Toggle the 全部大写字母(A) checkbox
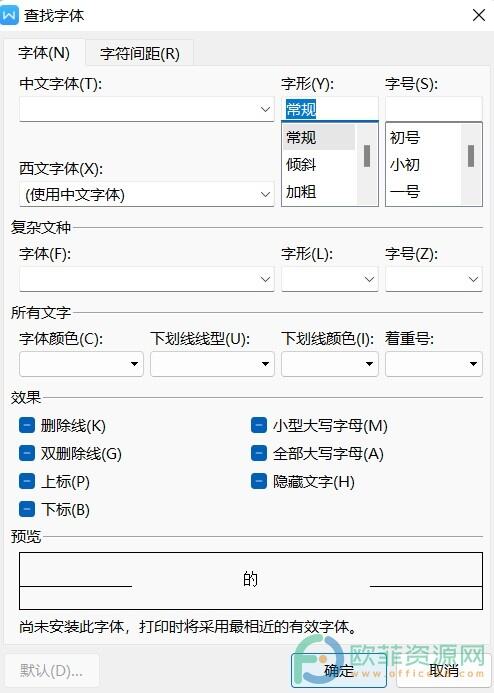494x693 pixels. pyautogui.click(x=258, y=453)
